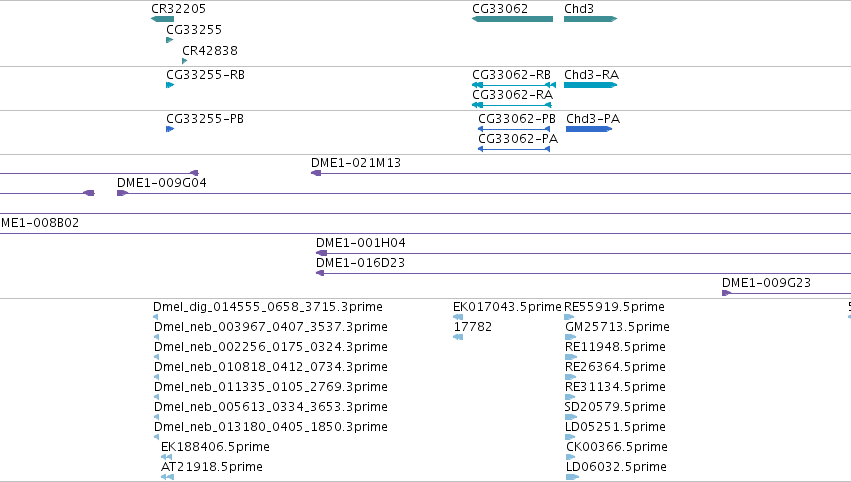Open the CG33062-PA protein label

coord(518,139)
